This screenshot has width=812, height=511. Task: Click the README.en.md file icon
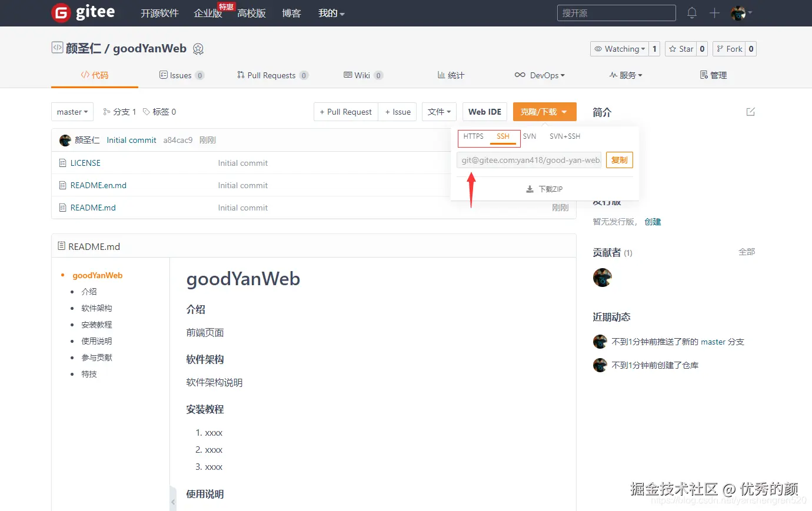(x=62, y=185)
